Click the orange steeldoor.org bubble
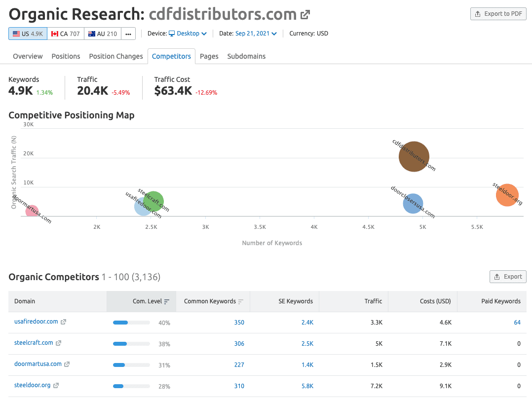The width and height of the screenshot is (532, 399). pyautogui.click(x=507, y=195)
